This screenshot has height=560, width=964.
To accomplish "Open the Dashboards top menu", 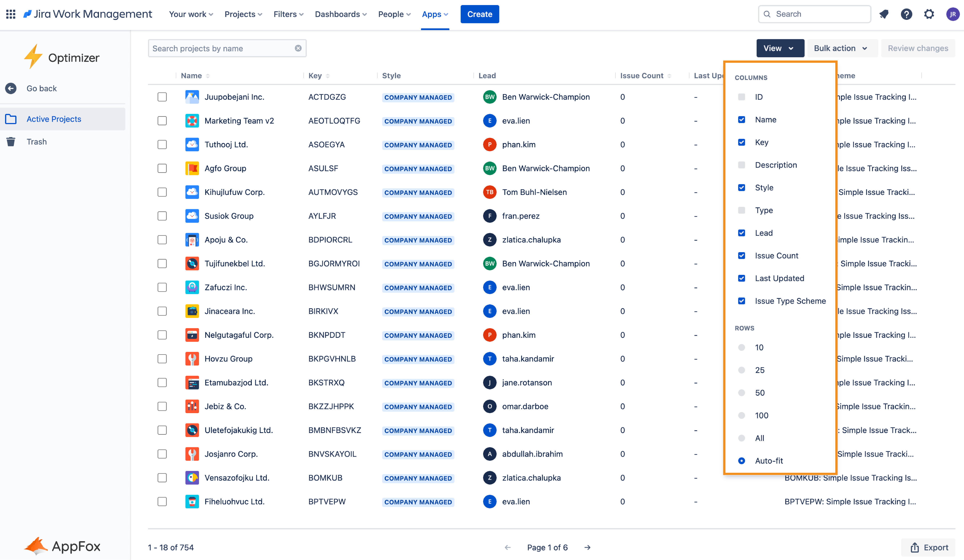I will click(340, 14).
